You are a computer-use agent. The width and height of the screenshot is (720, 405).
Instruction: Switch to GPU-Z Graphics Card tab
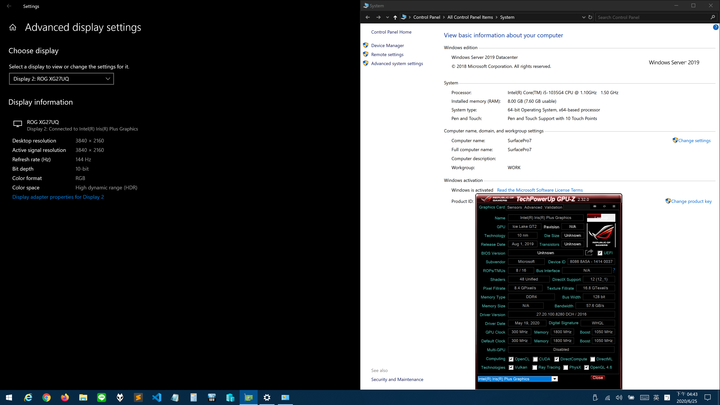click(492, 207)
